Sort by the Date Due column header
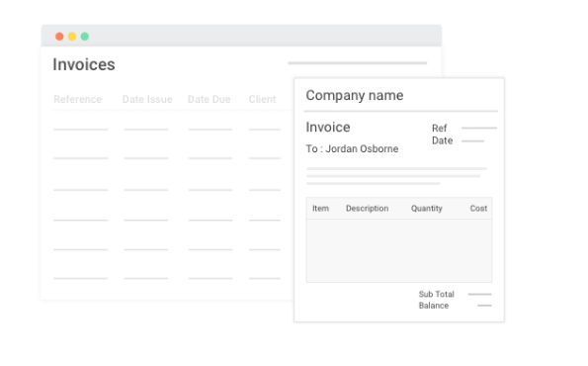 pos(209,99)
